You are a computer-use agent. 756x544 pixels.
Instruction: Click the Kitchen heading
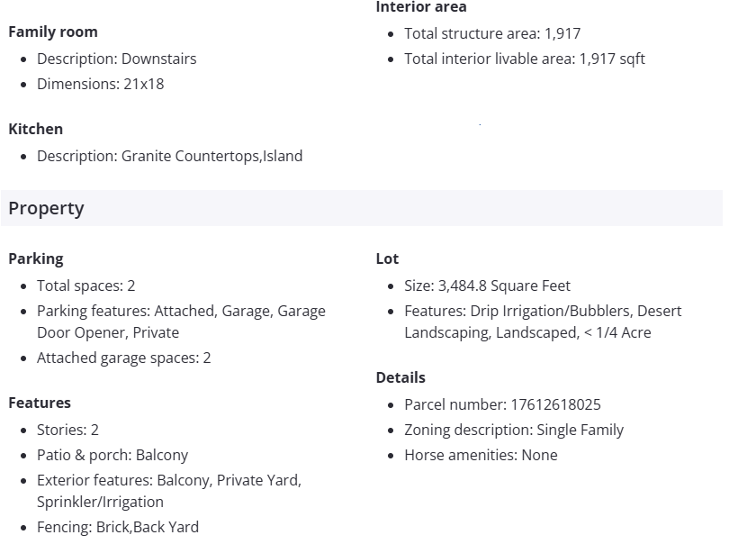coord(36,129)
